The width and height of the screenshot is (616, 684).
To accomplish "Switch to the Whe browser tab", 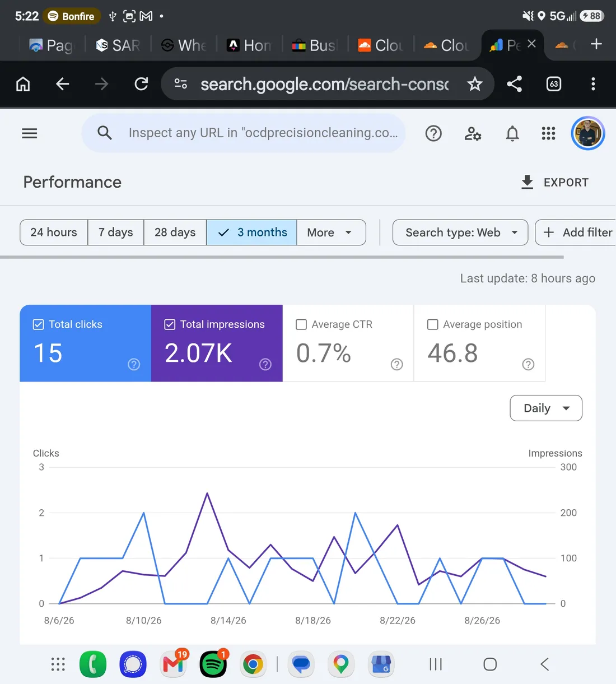I will 184,45.
